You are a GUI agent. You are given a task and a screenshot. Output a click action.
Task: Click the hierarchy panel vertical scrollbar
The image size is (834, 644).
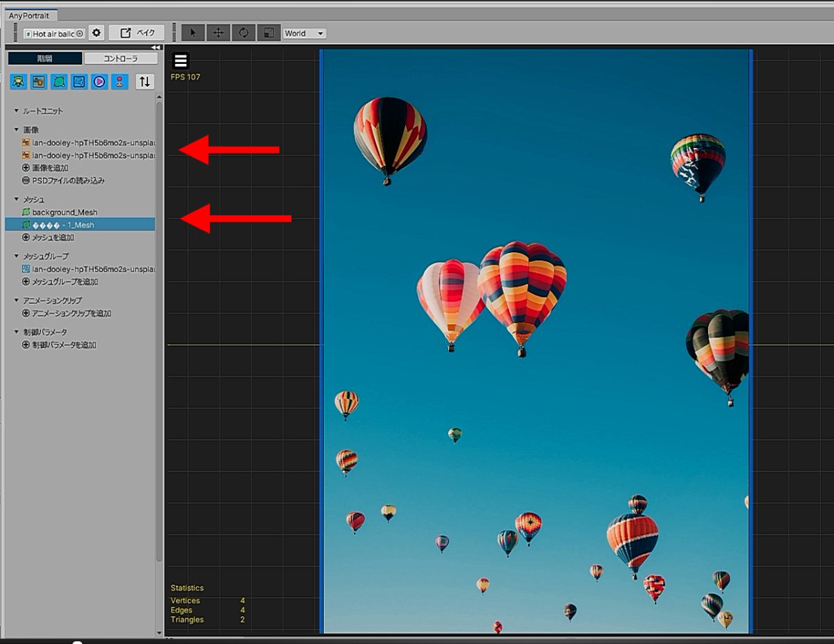tap(159, 331)
